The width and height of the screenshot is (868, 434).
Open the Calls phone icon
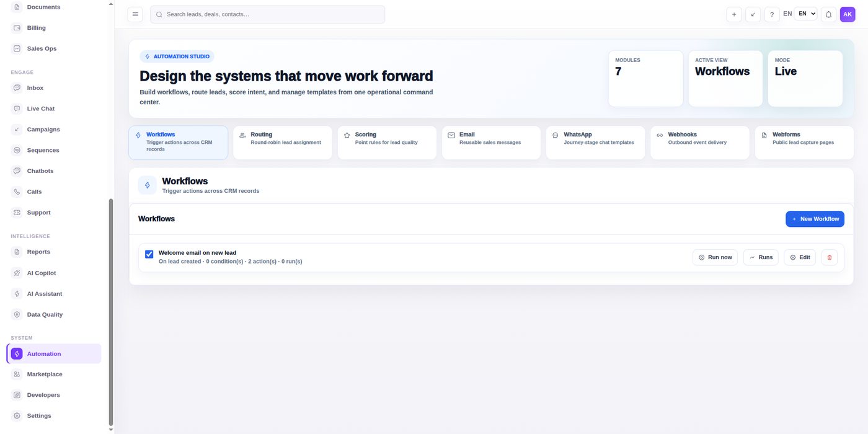pos(17,192)
